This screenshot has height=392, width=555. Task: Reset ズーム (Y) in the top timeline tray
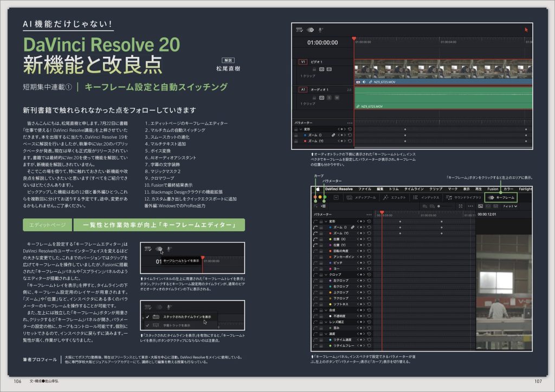pyautogui.click(x=350, y=141)
